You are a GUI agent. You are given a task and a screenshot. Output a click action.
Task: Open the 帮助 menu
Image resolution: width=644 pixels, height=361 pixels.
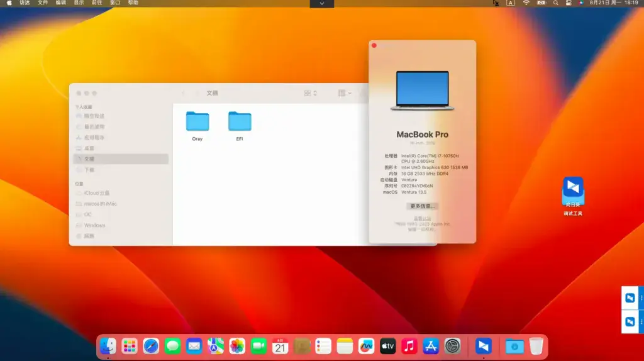click(133, 3)
